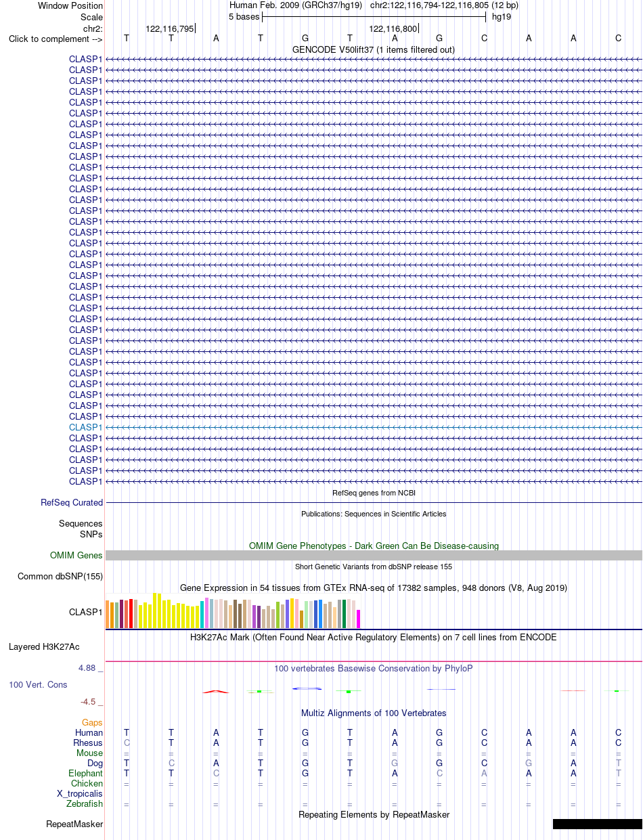This screenshot has height=840, width=643.
Task: Click the 'SNPs' track label
Action: 91,534
